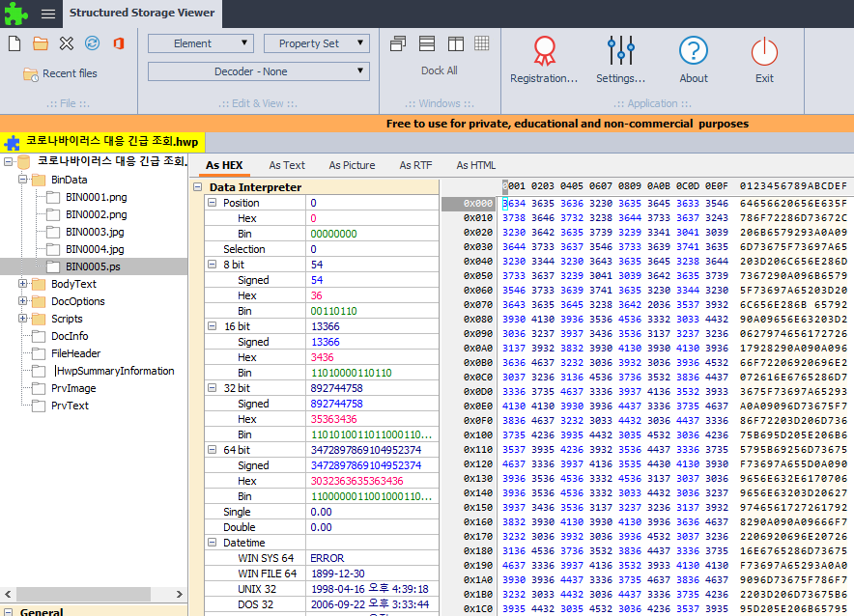
Task: Collapse the 32 bit group
Action: pos(212,388)
